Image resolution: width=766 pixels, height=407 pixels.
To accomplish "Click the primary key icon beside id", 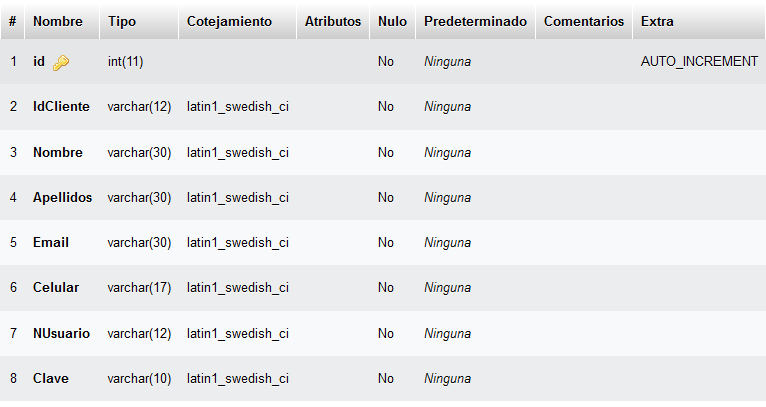I will point(61,62).
